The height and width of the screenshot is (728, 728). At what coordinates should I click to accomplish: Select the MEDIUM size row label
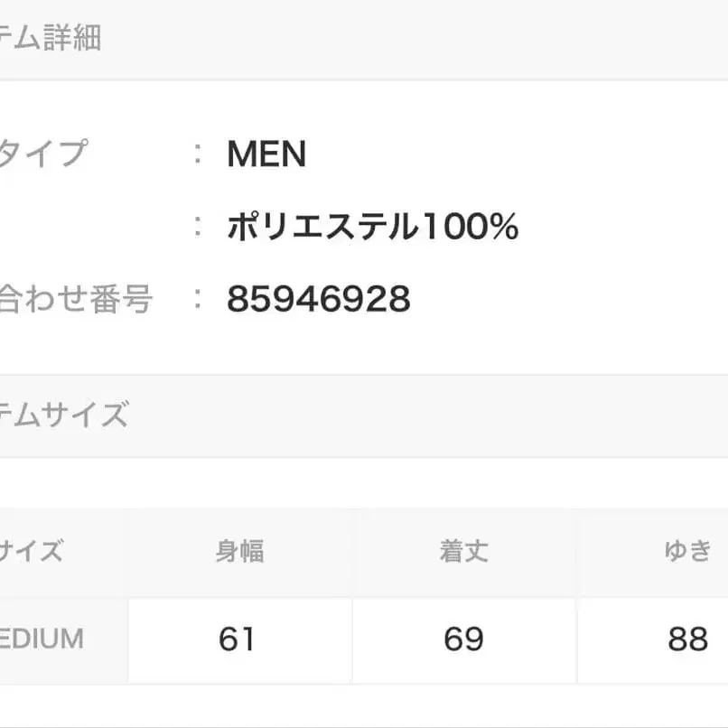click(x=42, y=639)
